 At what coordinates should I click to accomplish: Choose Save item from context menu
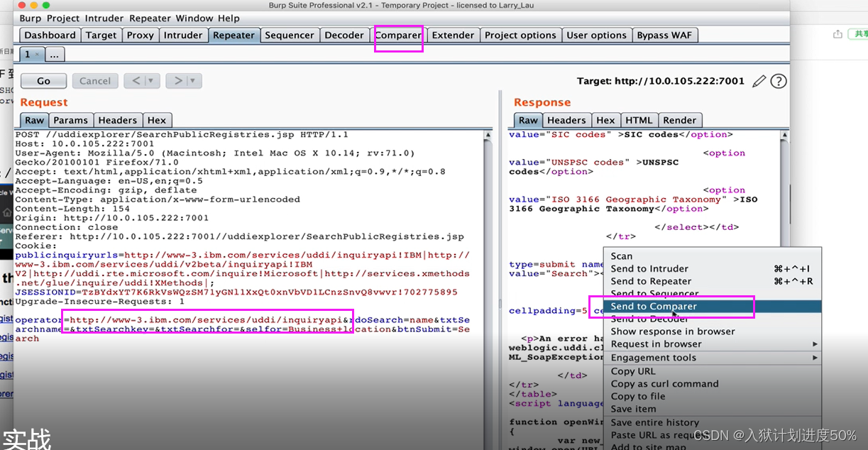(712, 409)
